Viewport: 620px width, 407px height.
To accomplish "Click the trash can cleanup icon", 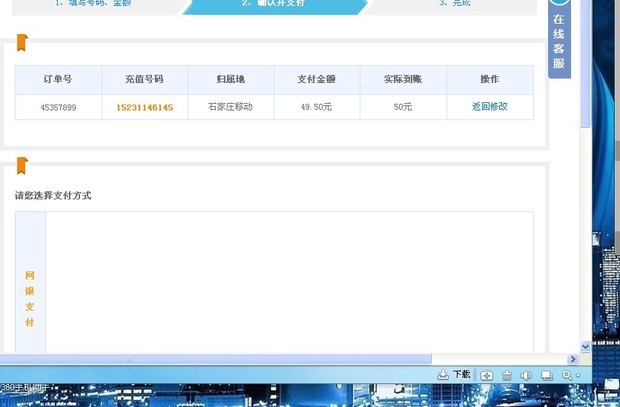I will pos(507,375).
